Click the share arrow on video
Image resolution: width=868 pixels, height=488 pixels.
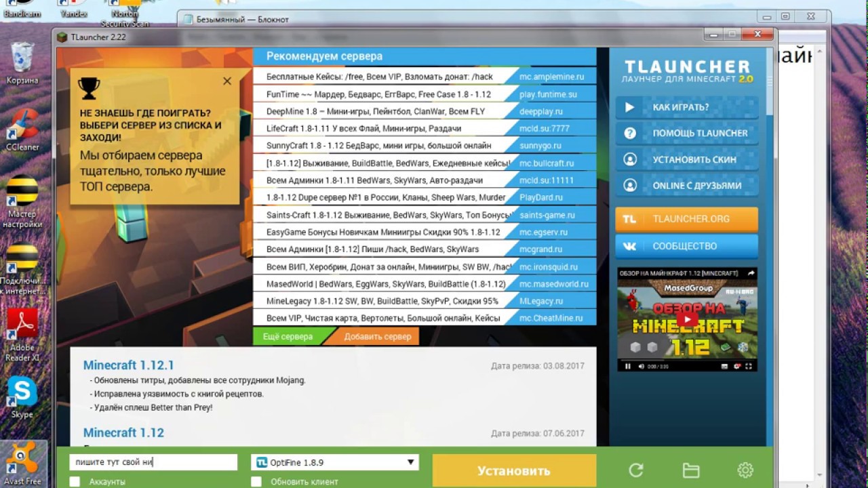pyautogui.click(x=751, y=273)
